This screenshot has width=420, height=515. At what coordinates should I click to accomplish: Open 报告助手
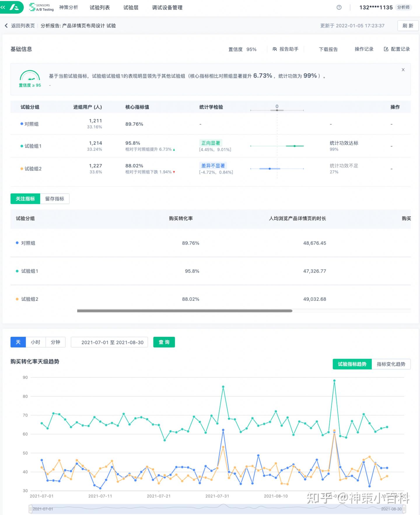coord(286,49)
